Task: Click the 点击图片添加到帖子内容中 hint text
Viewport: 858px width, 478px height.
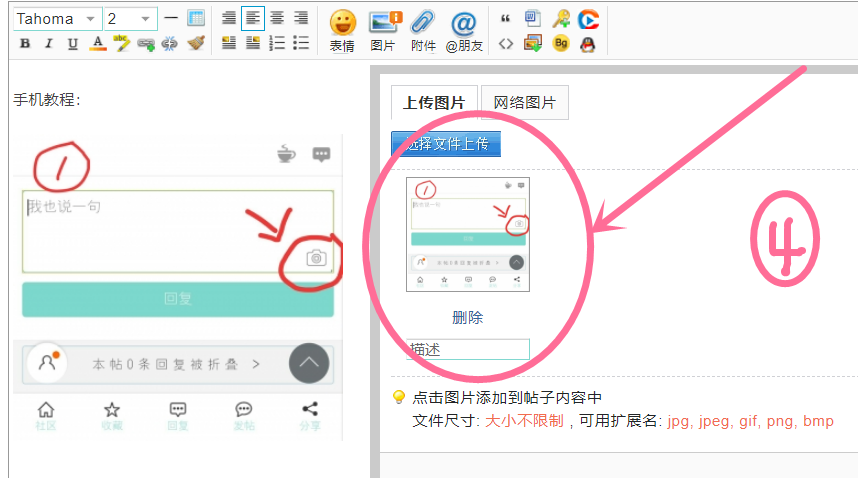Action: pos(507,398)
